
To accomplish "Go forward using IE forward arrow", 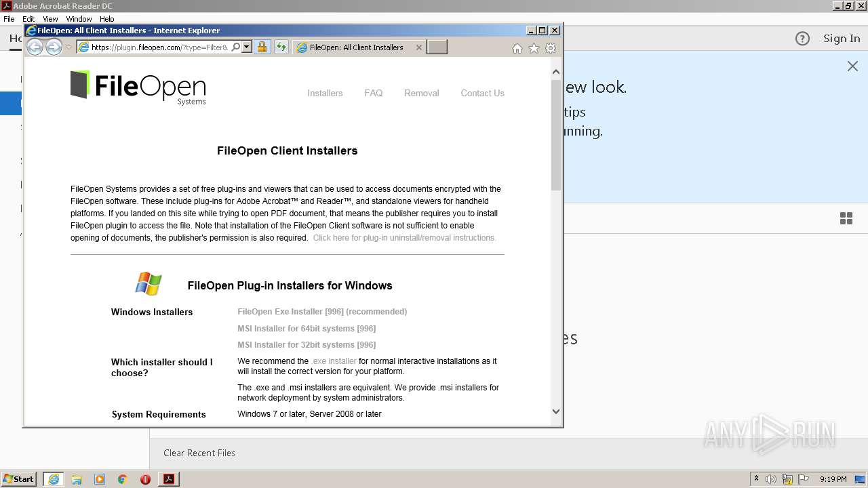I will 54,47.
